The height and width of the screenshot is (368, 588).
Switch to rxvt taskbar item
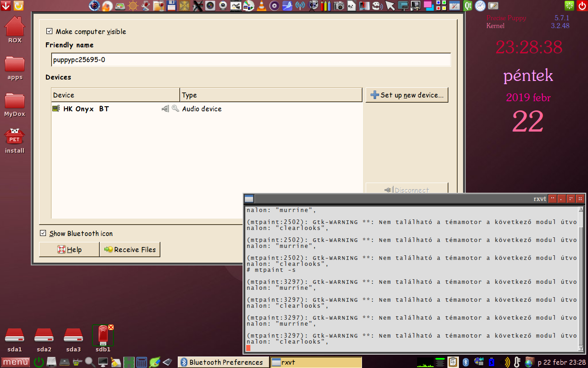click(316, 362)
